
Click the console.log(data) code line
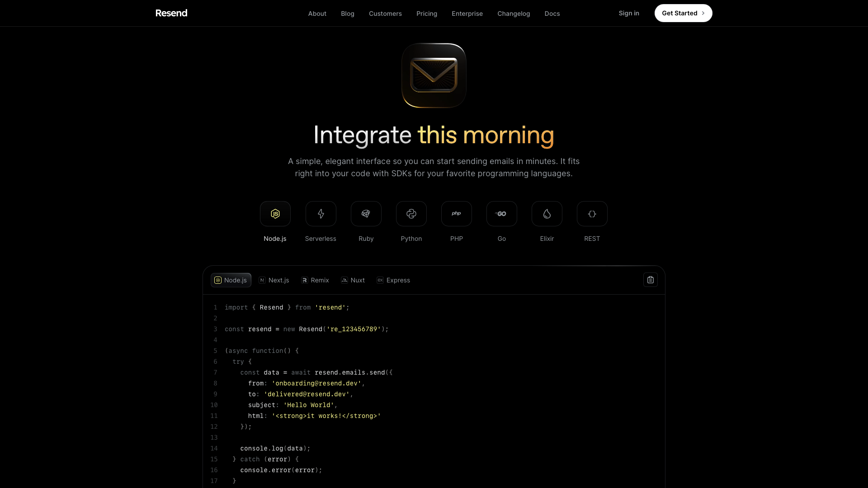(275, 448)
